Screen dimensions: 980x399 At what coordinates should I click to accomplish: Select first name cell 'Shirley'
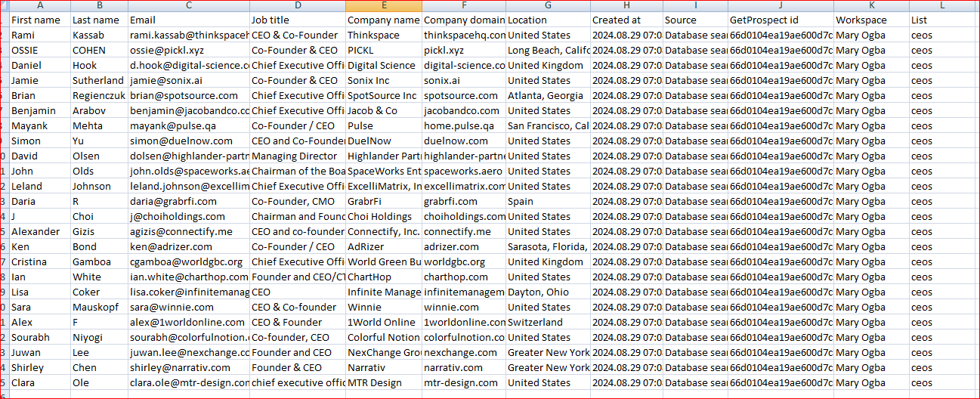[39, 367]
